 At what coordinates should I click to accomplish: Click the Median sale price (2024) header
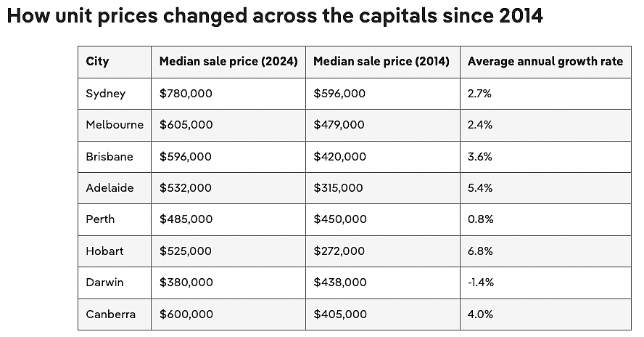click(x=228, y=61)
